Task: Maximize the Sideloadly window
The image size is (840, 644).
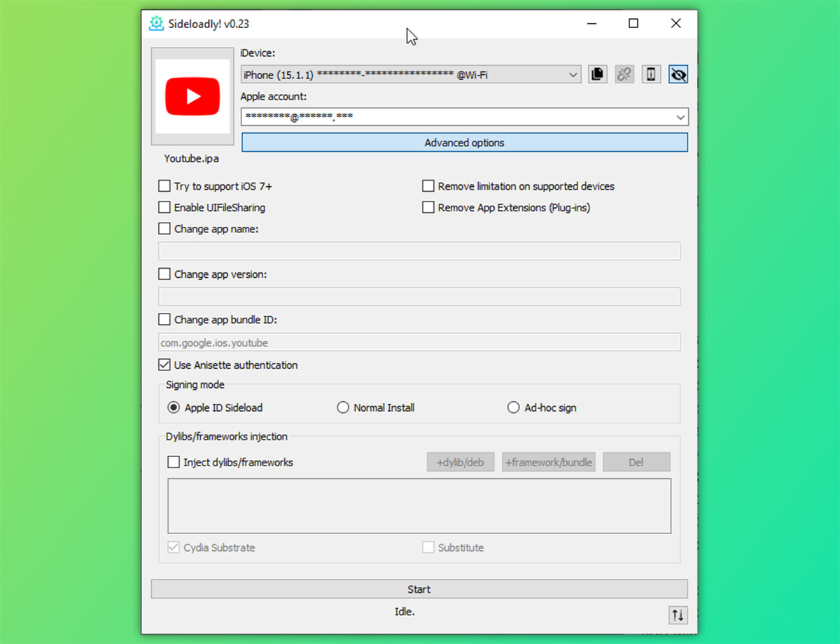Action: pyautogui.click(x=633, y=24)
